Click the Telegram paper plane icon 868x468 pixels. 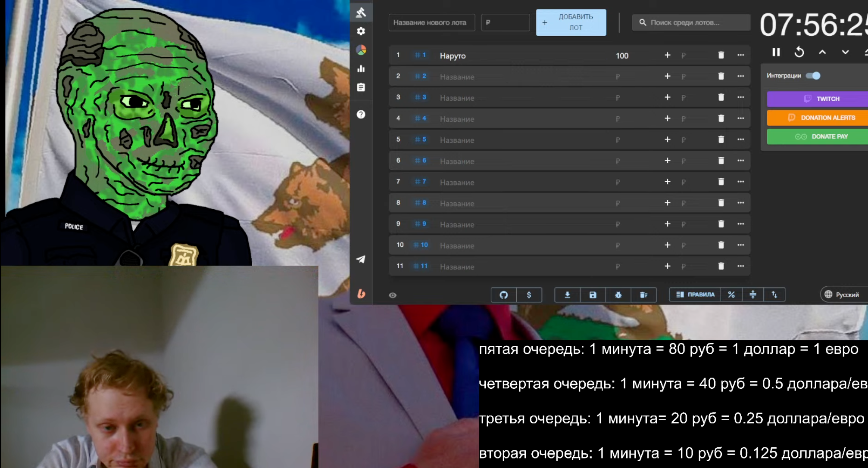[x=361, y=259]
